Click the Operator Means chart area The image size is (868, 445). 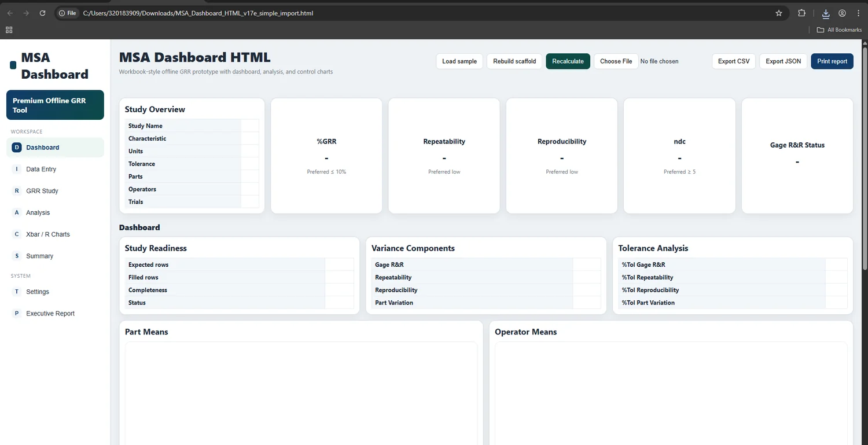671,393
